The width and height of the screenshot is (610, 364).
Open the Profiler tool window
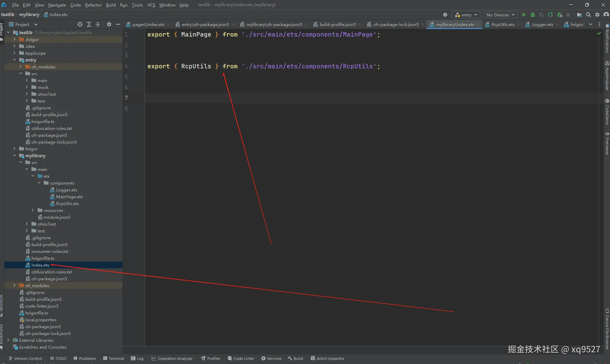coord(211,359)
